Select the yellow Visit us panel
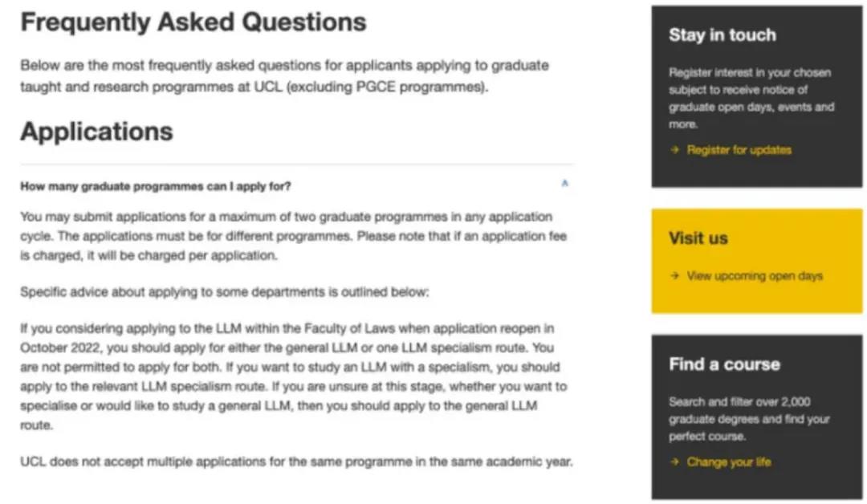This screenshot has height=504, width=867. (x=755, y=259)
